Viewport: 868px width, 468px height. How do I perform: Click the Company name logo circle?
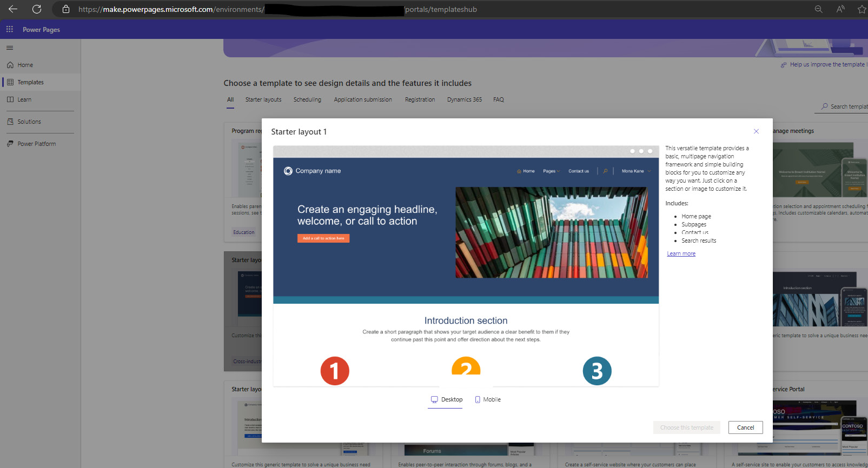(x=288, y=171)
